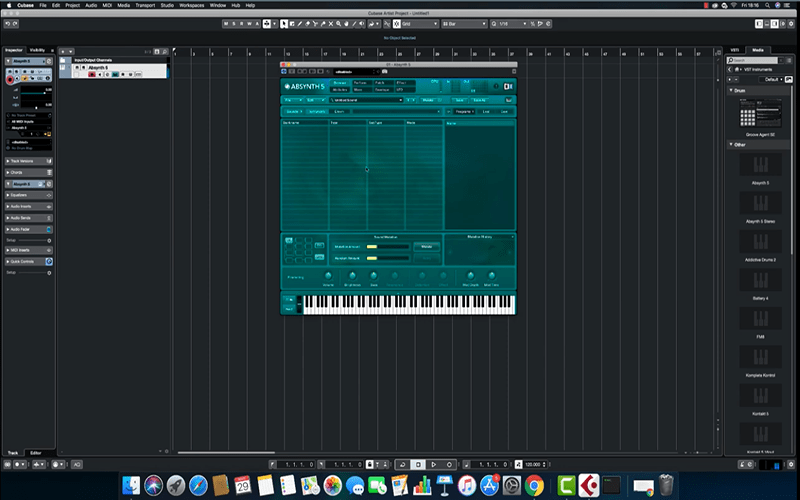Open the MIDI menu
800x500 pixels.
pyautogui.click(x=107, y=5)
